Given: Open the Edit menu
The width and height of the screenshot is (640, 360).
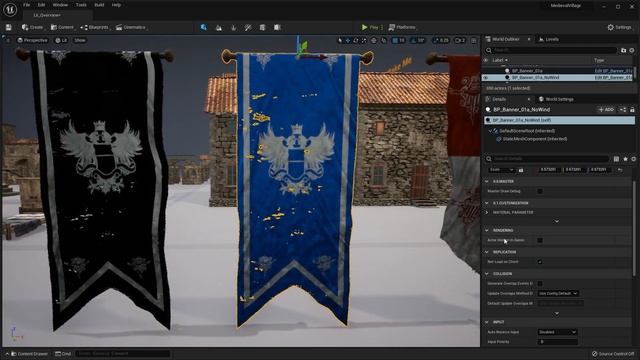Looking at the screenshot, I should point(41,5).
